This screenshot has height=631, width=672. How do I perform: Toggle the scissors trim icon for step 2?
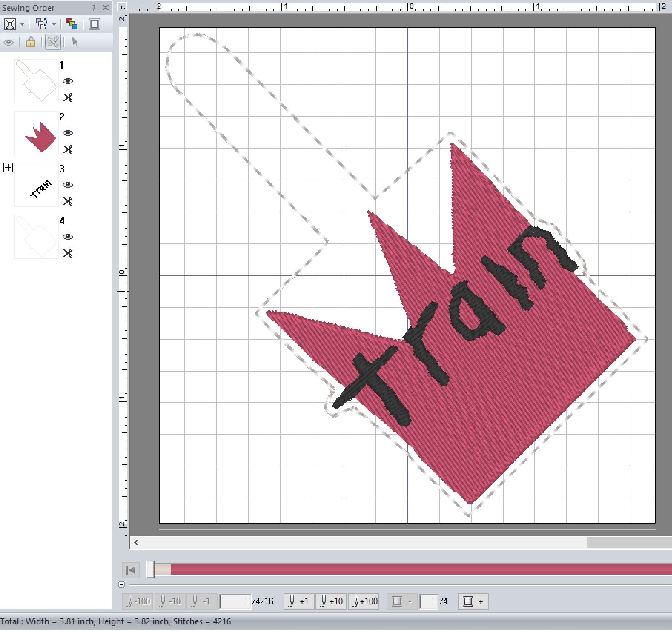[68, 149]
